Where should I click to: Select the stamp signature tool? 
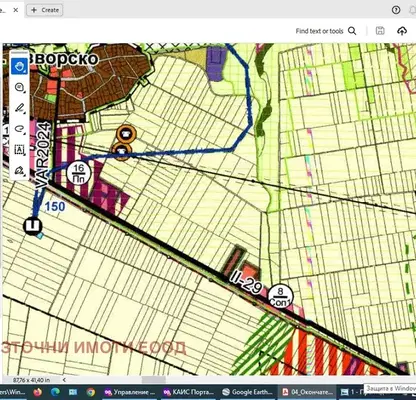point(20,170)
